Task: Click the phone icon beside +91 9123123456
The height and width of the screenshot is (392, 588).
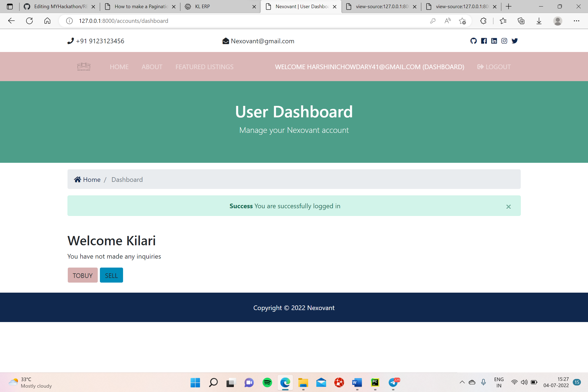Action: click(70, 41)
